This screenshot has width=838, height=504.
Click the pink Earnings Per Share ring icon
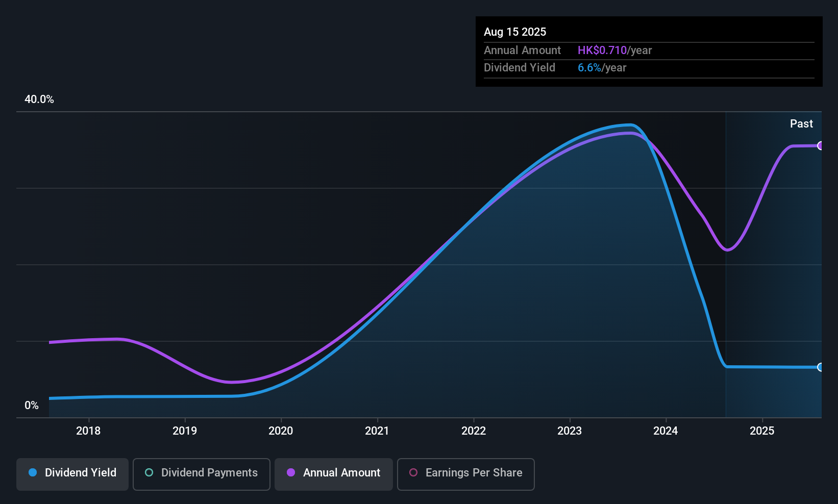[412, 473]
